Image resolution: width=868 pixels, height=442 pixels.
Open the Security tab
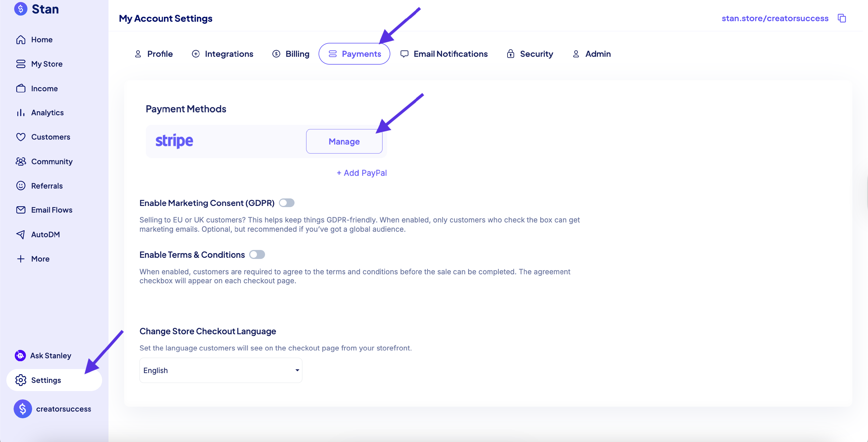point(530,54)
